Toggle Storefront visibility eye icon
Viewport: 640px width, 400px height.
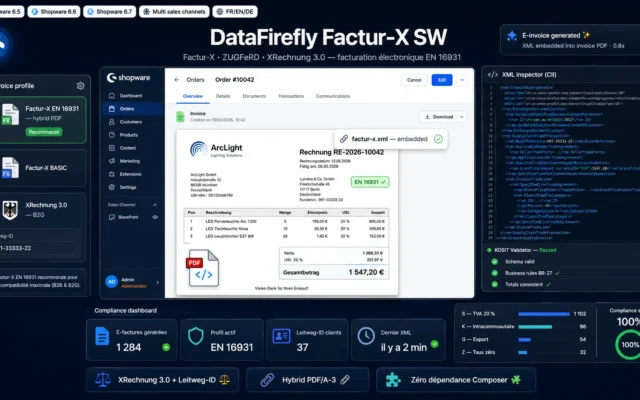click(155, 217)
